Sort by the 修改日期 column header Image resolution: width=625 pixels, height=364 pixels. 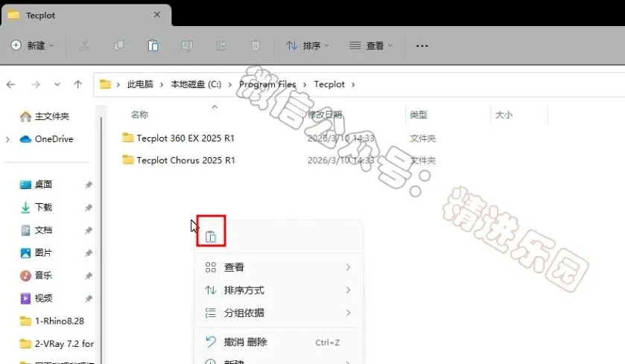[x=325, y=115]
